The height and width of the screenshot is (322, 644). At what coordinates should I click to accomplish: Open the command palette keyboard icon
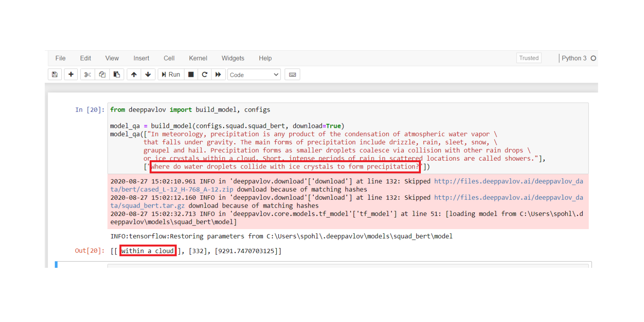[x=292, y=75]
